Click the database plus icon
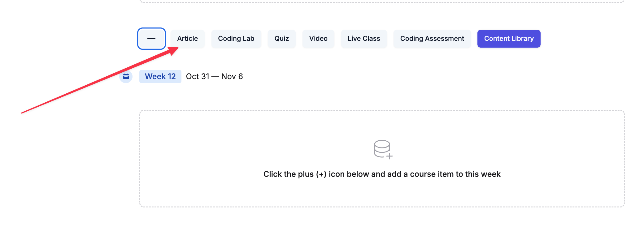The width and height of the screenshot is (644, 230). [x=383, y=149]
